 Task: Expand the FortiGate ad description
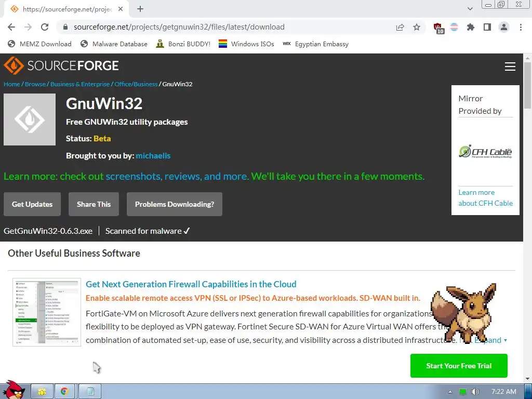point(490,340)
